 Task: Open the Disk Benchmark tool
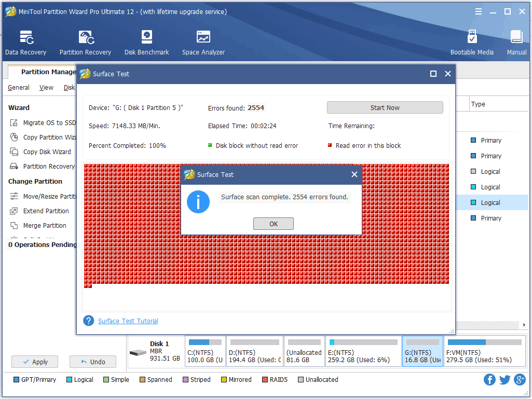point(146,43)
